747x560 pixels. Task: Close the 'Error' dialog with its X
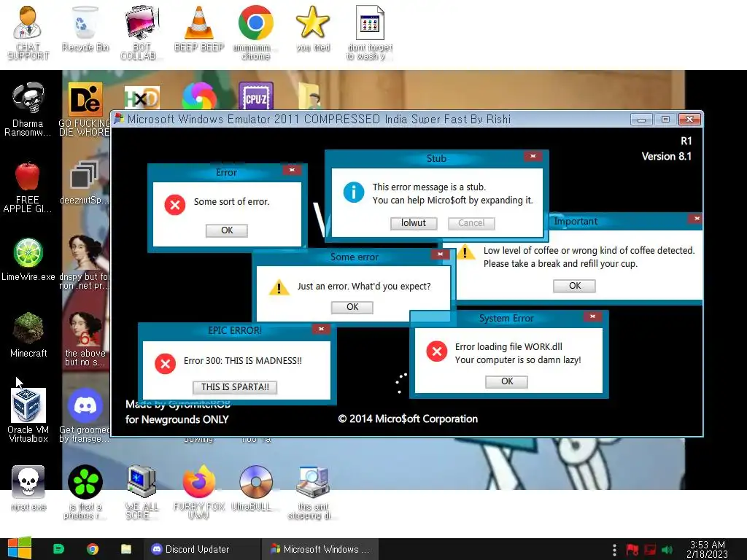[292, 170]
